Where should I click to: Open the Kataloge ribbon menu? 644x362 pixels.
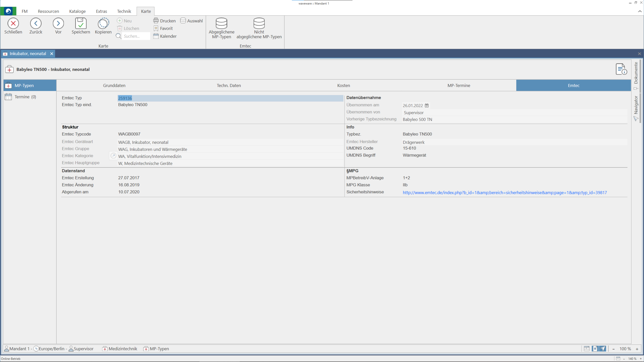(x=77, y=11)
